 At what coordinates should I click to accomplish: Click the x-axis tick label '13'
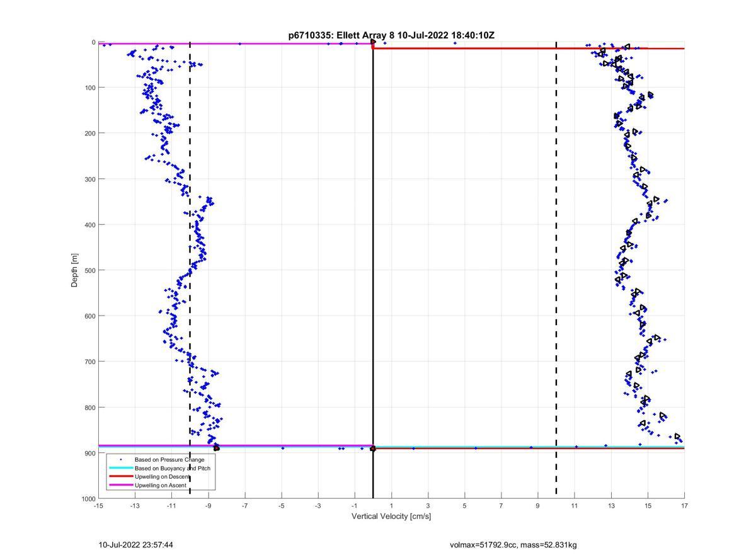coord(611,505)
